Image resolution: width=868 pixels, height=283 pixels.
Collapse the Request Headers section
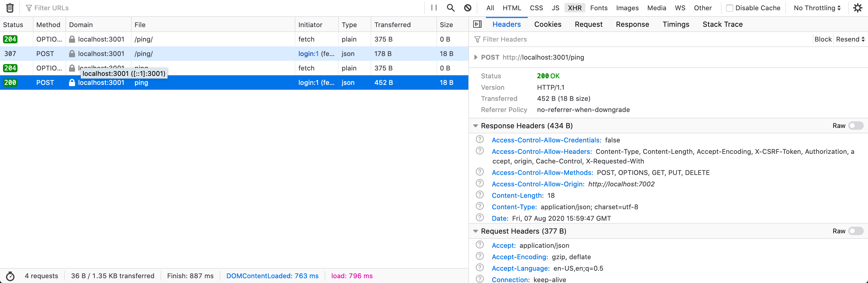click(476, 231)
